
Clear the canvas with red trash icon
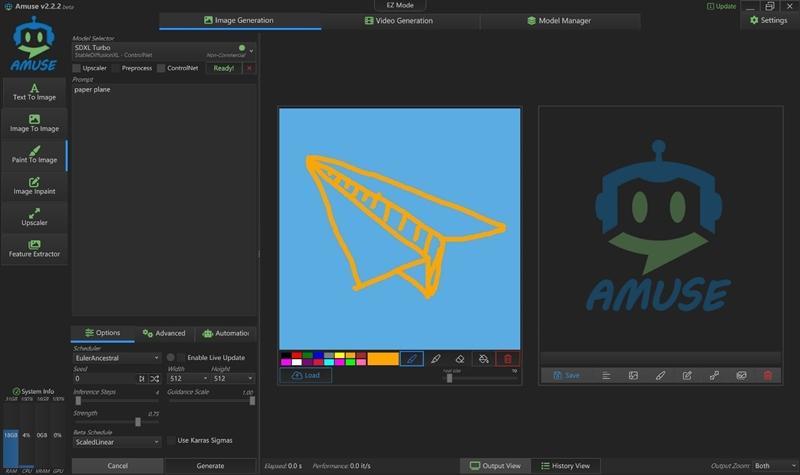point(508,359)
